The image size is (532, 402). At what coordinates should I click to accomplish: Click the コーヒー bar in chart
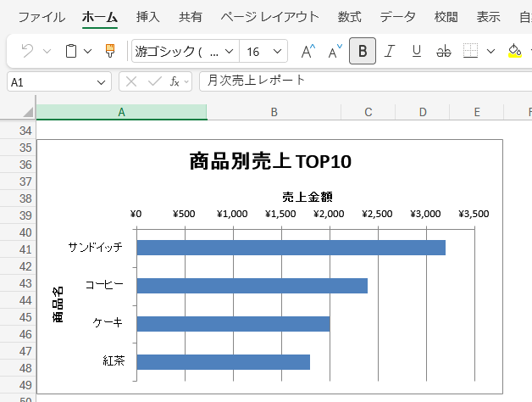click(x=252, y=286)
